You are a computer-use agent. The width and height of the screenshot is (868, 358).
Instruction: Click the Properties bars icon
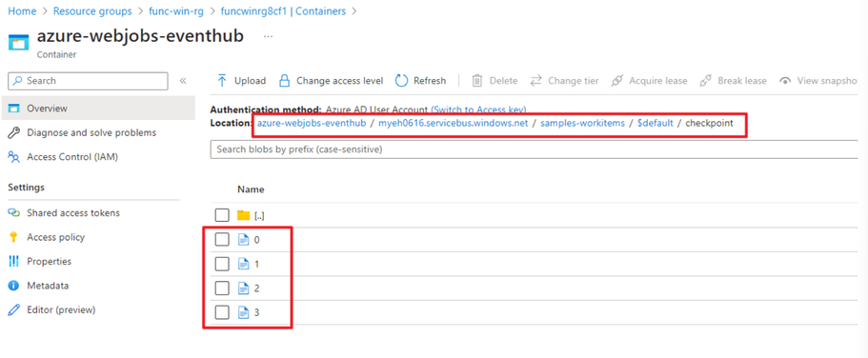pyautogui.click(x=14, y=261)
